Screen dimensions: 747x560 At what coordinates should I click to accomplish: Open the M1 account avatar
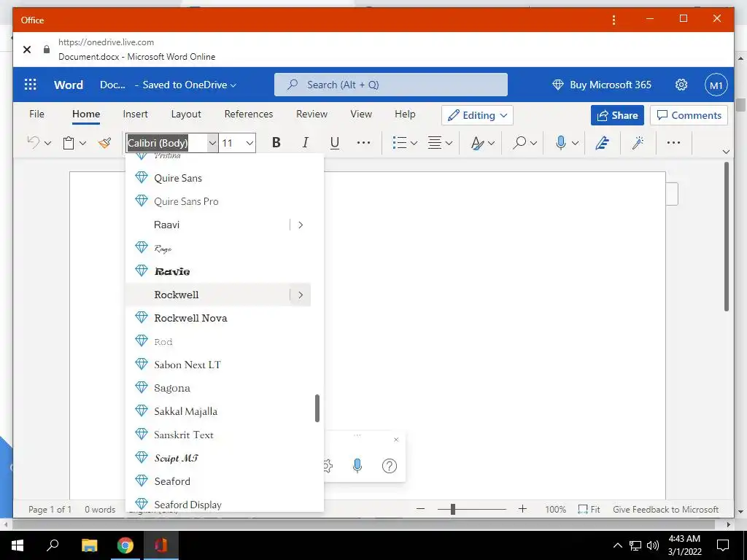(x=716, y=85)
